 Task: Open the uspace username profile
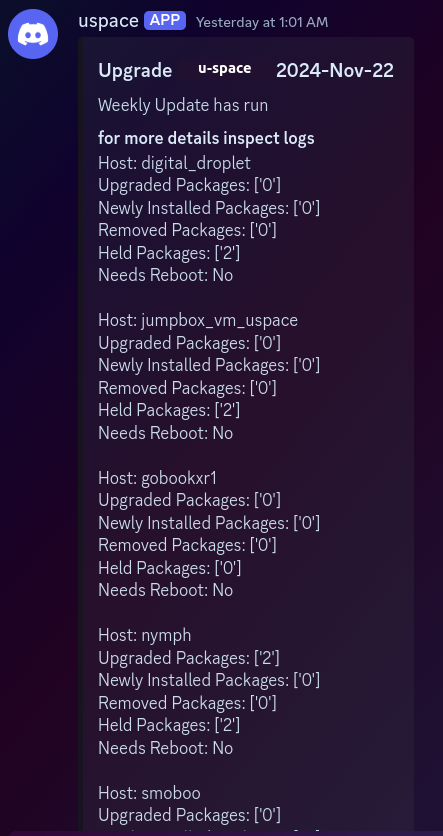(108, 21)
